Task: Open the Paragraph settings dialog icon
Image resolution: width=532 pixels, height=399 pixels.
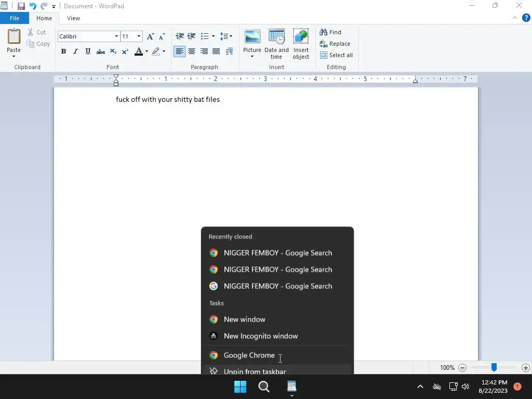Action: [x=229, y=51]
